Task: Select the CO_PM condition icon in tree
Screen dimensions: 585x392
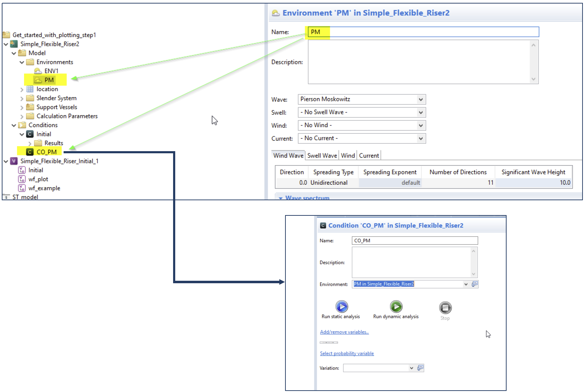Action: (30, 152)
